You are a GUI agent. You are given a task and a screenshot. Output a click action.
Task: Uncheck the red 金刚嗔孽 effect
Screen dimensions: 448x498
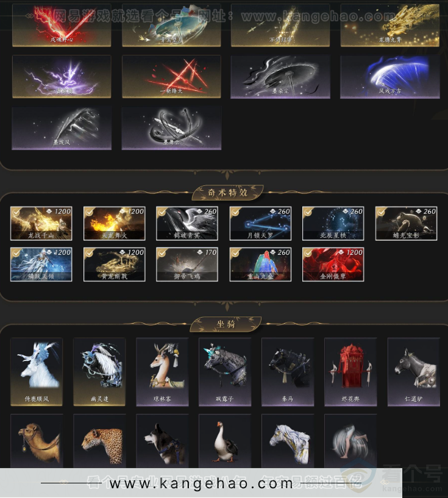click(308, 253)
